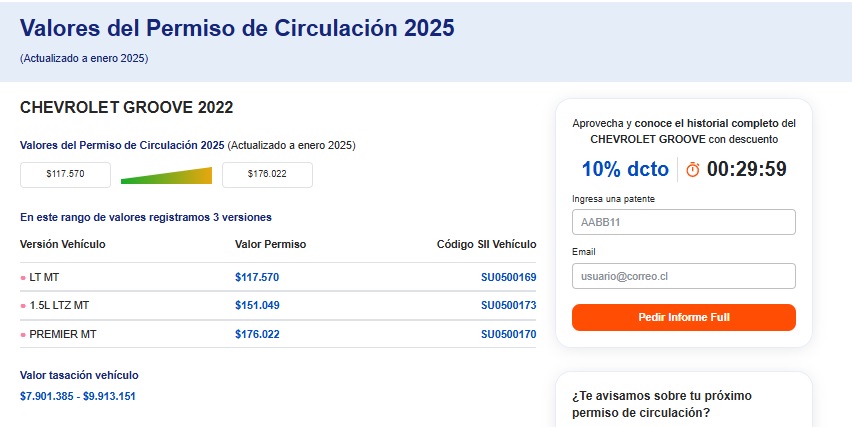This screenshot has width=852, height=427.
Task: Click the pink bullet beside 1.5L LTZ MT
Action: 23,306
